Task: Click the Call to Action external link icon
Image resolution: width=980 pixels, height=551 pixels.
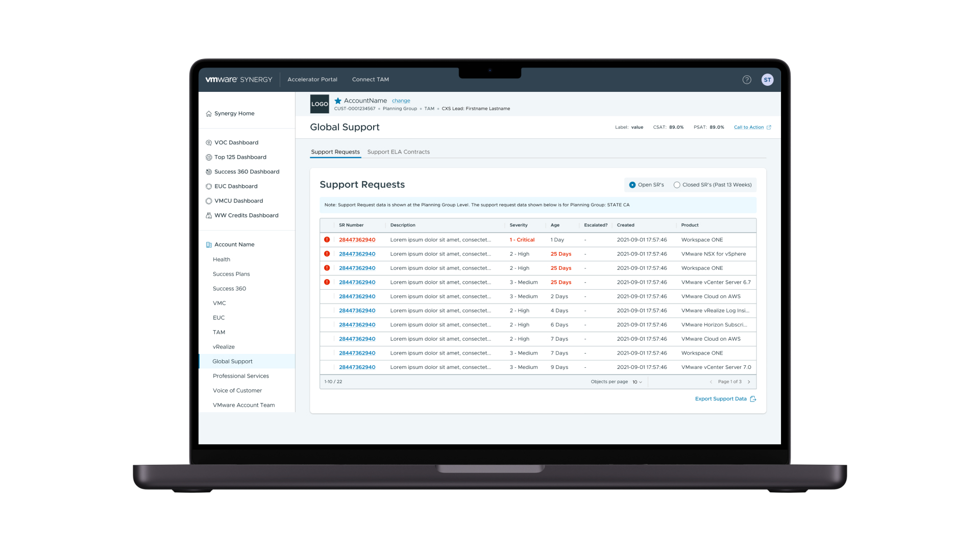Action: click(769, 128)
